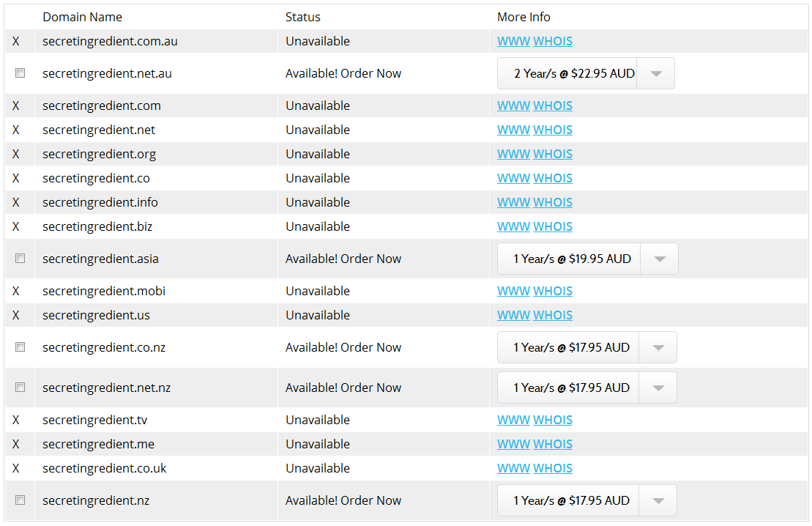Follow WWW link for secretingredient.info
Image resolution: width=812 pixels, height=526 pixels.
tap(513, 203)
